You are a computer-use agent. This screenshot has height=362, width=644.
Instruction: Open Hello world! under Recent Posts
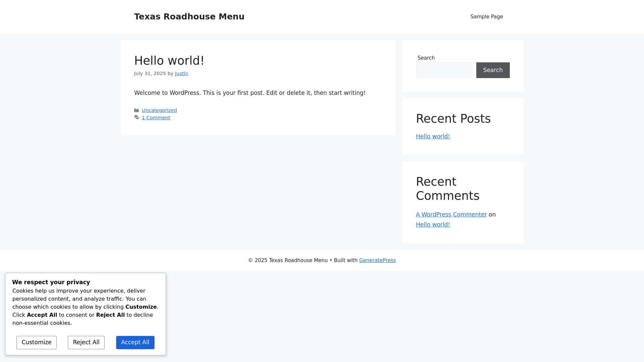(x=433, y=136)
